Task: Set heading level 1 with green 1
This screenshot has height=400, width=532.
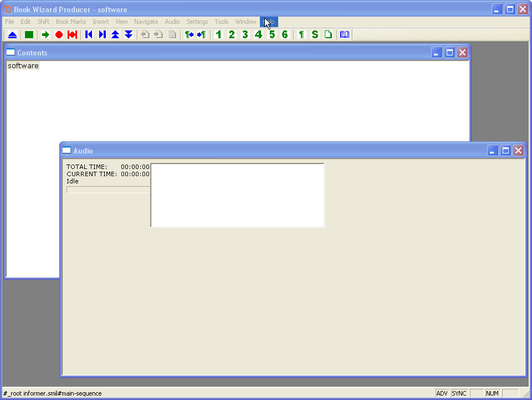Action: (218, 34)
